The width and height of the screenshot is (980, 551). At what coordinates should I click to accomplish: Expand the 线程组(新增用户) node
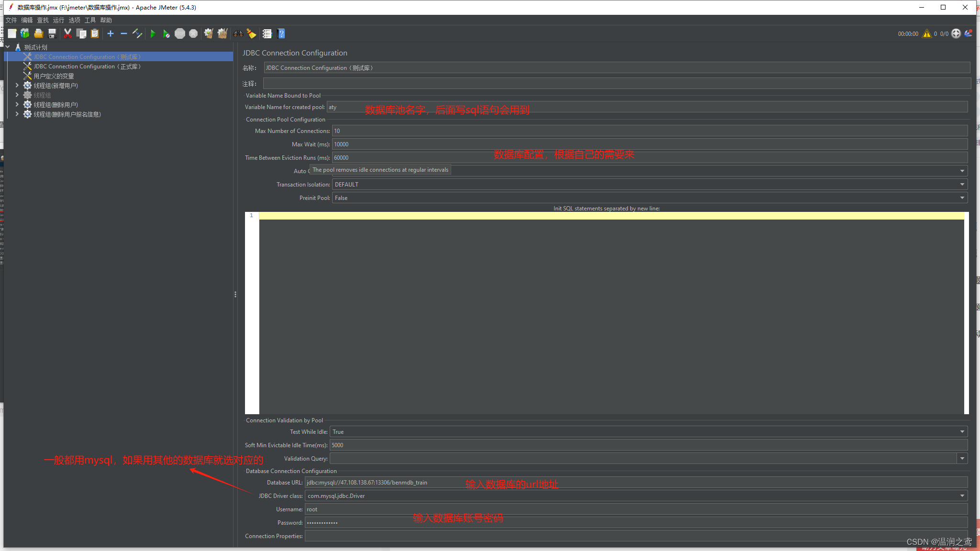(17, 85)
